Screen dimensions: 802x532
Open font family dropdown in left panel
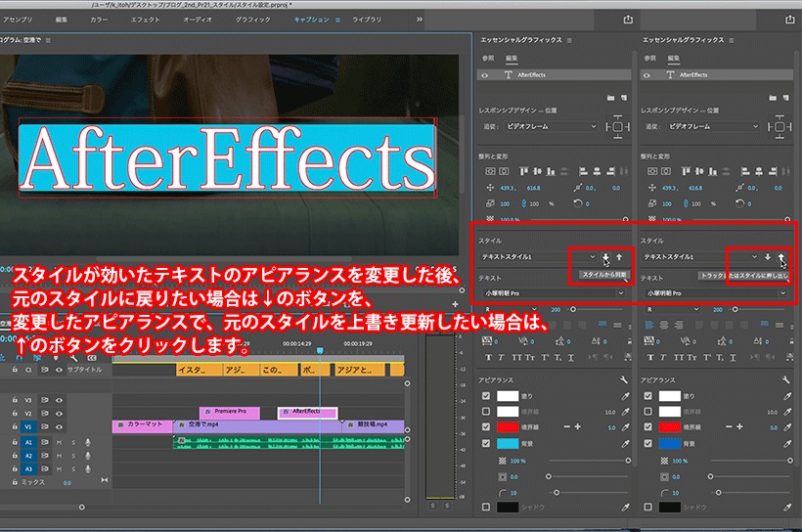[x=554, y=293]
